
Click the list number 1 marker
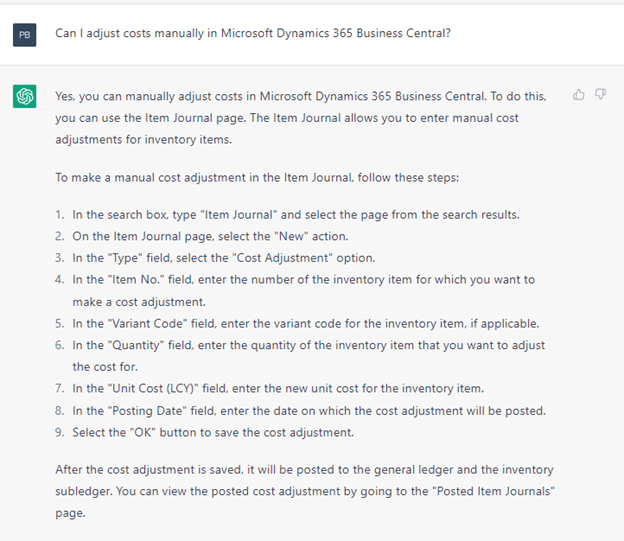60,215
